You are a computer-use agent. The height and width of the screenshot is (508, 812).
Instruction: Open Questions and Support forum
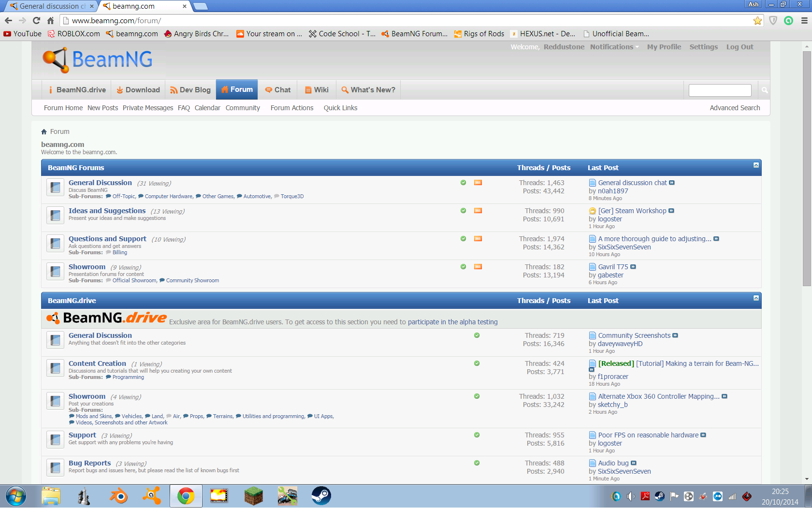(107, 239)
